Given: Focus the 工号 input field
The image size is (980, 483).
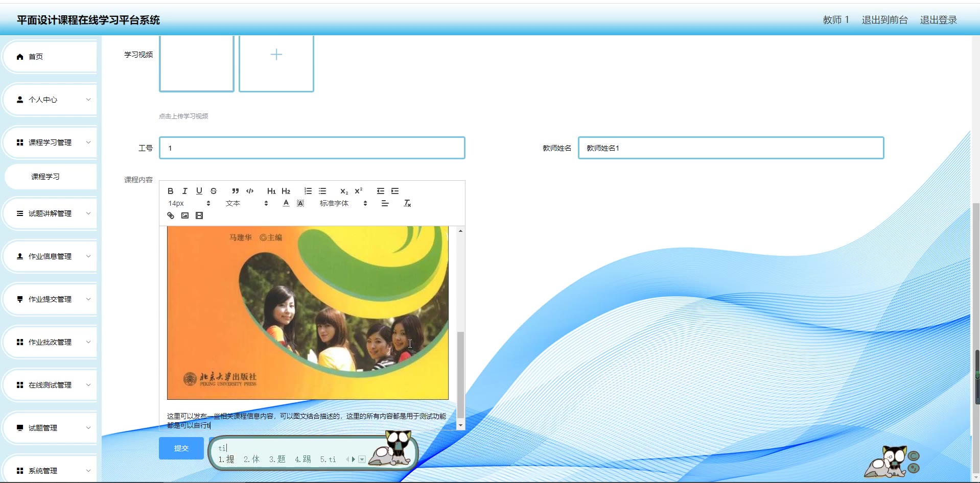Looking at the screenshot, I should coord(312,148).
